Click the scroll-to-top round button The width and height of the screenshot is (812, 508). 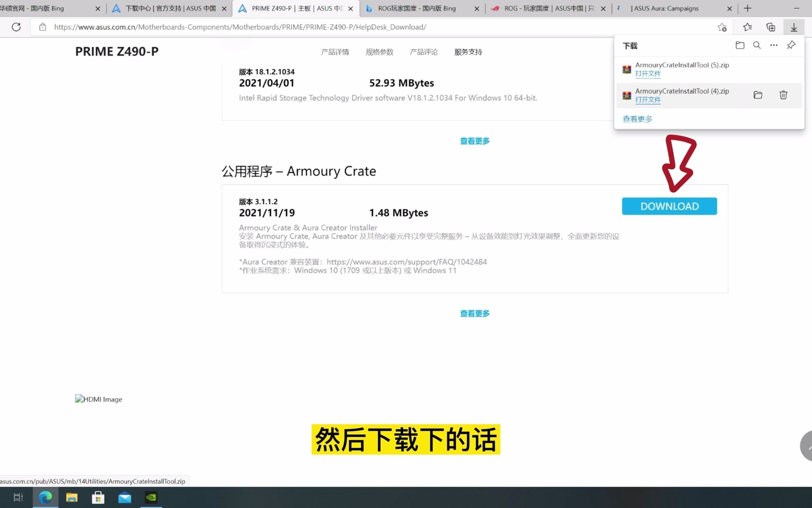[806, 446]
